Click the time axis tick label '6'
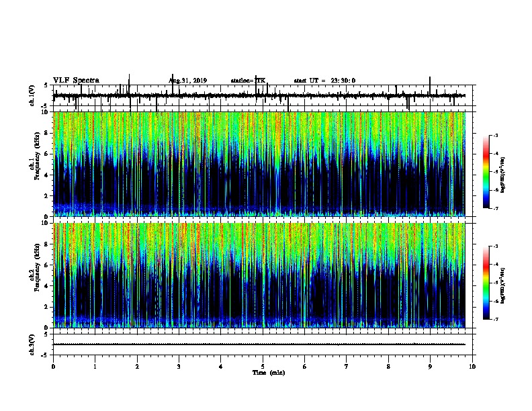532x411 pixels. coord(305,367)
